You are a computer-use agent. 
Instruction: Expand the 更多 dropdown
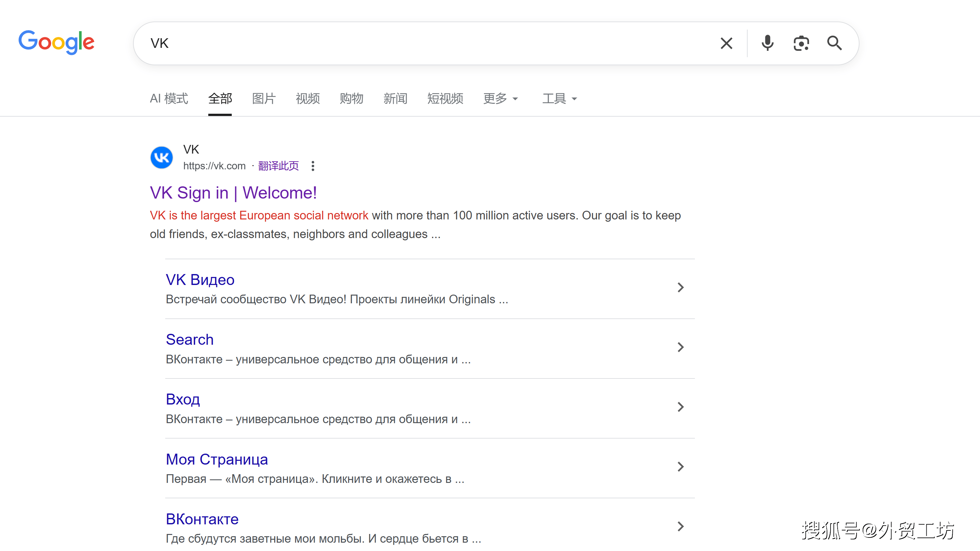pos(500,99)
